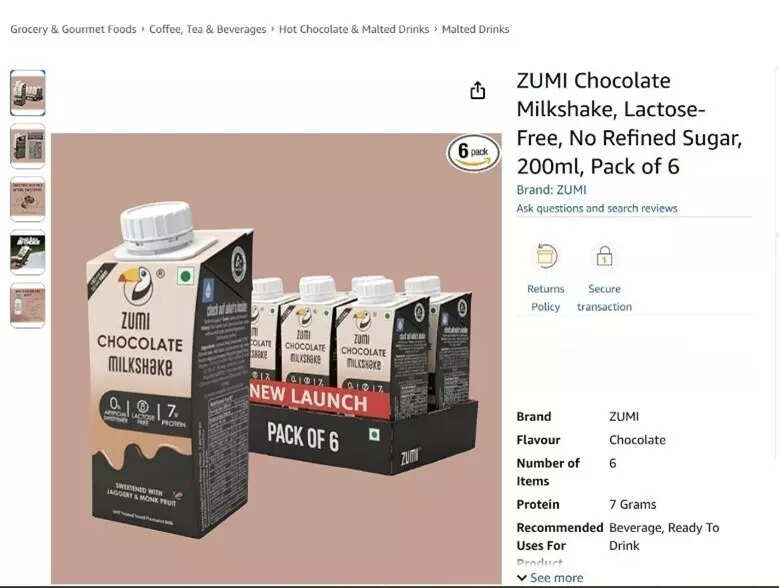
Task: Click the Secure transaction text link
Action: pyautogui.click(x=604, y=297)
